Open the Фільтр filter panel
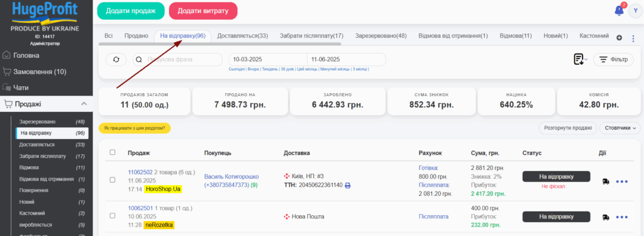The width and height of the screenshot is (644, 236). 613,60
